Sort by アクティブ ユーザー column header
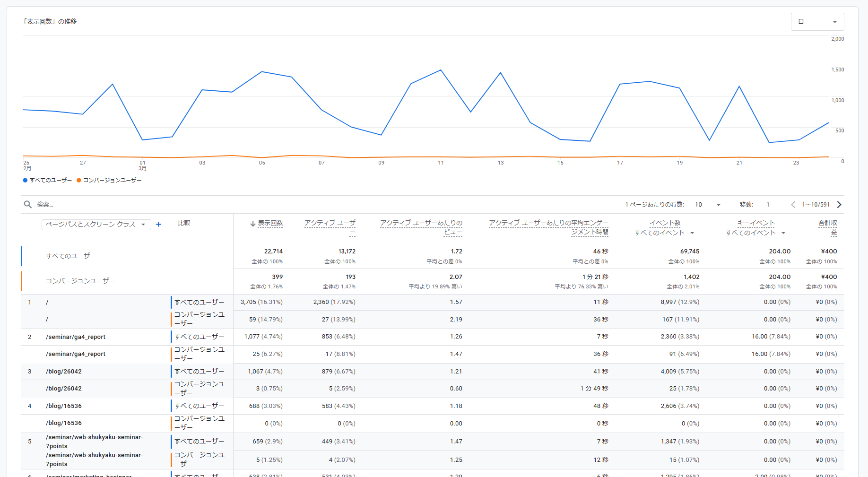 click(330, 227)
